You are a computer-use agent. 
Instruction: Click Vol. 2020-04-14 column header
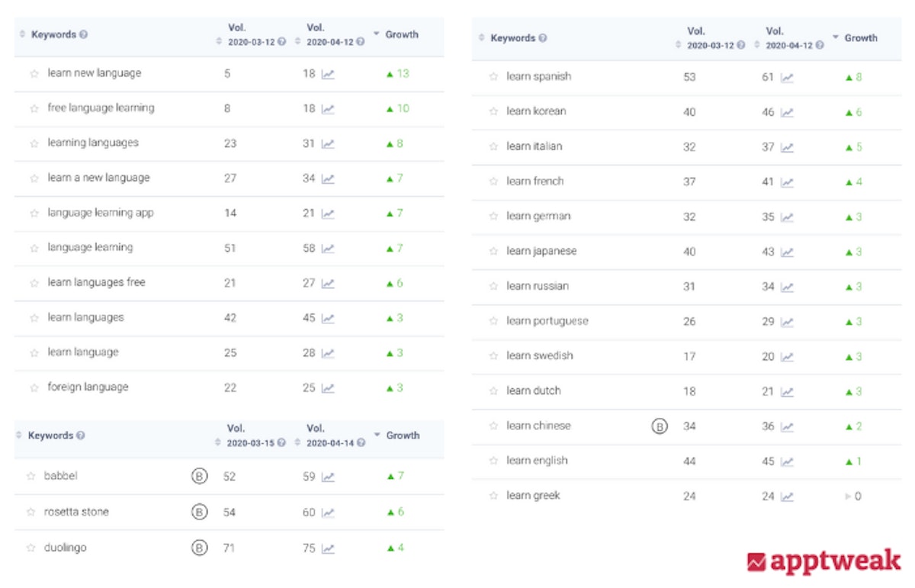329,435
